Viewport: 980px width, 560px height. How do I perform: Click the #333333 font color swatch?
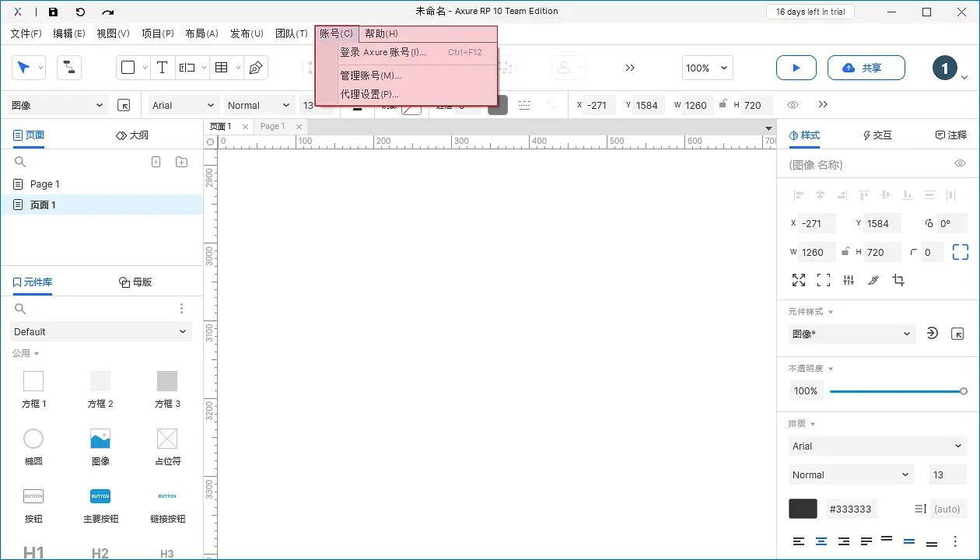click(803, 509)
